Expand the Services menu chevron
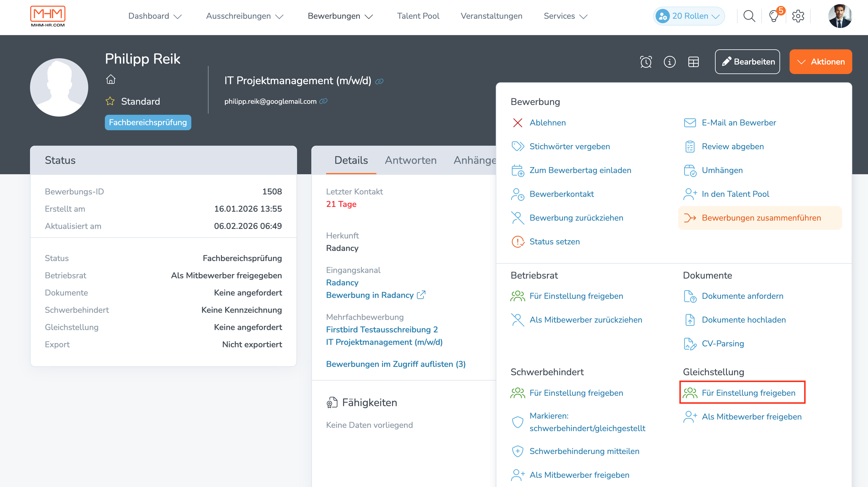Screen dimensions: 868x487 coord(584,17)
